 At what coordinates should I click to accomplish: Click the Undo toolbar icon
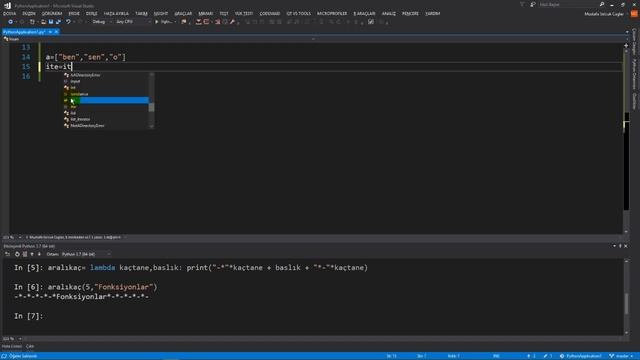pyautogui.click(x=68, y=22)
